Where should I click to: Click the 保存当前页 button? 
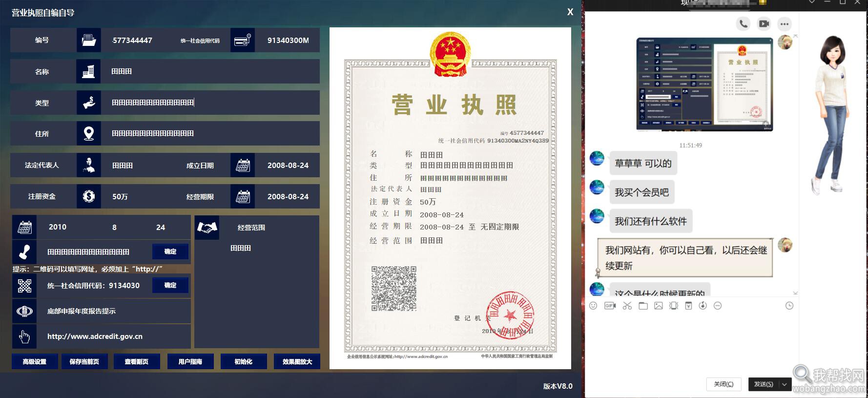pyautogui.click(x=84, y=362)
